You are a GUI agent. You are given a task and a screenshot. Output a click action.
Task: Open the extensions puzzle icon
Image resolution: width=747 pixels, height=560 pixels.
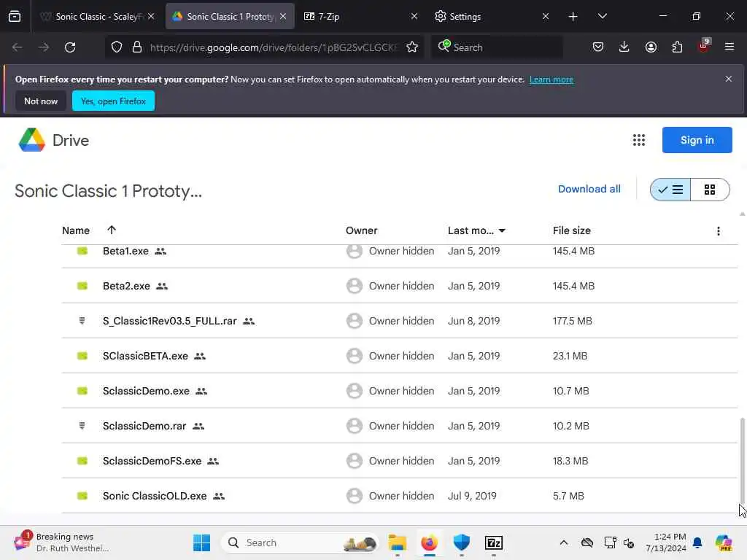click(x=677, y=47)
